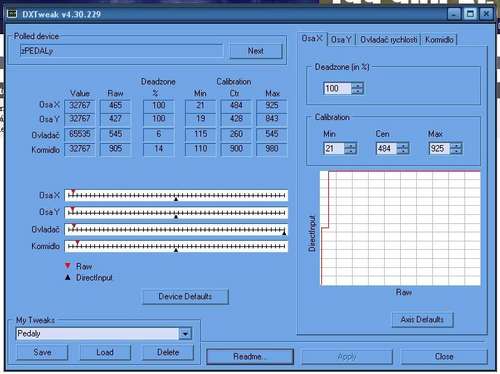The height and width of the screenshot is (374, 500).
Task: Click the Ovladač axis position bar
Action: [176, 229]
